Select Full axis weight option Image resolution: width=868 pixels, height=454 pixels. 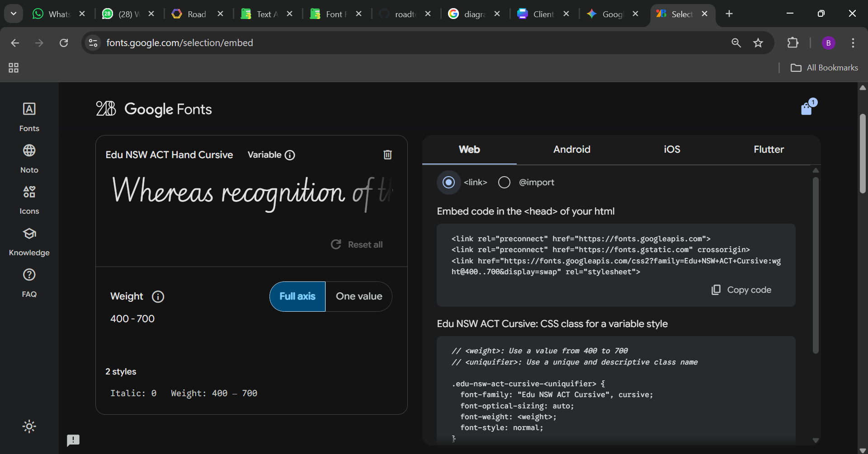pyautogui.click(x=297, y=296)
